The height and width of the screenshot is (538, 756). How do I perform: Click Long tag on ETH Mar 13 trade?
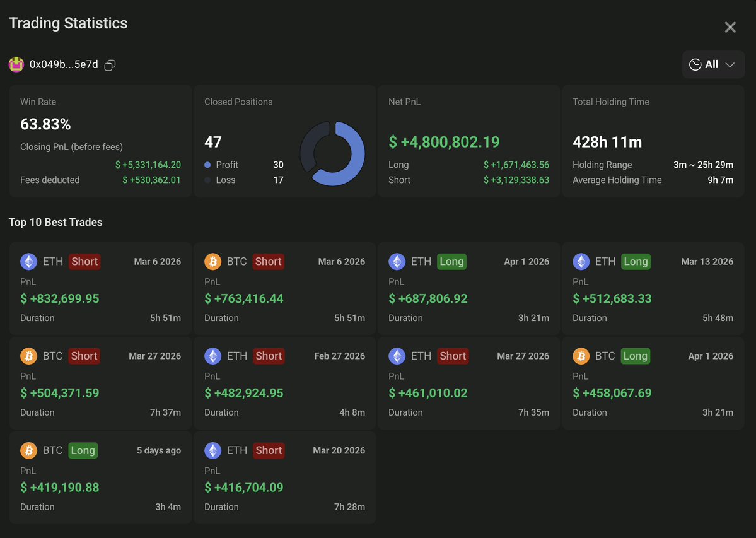pos(636,261)
